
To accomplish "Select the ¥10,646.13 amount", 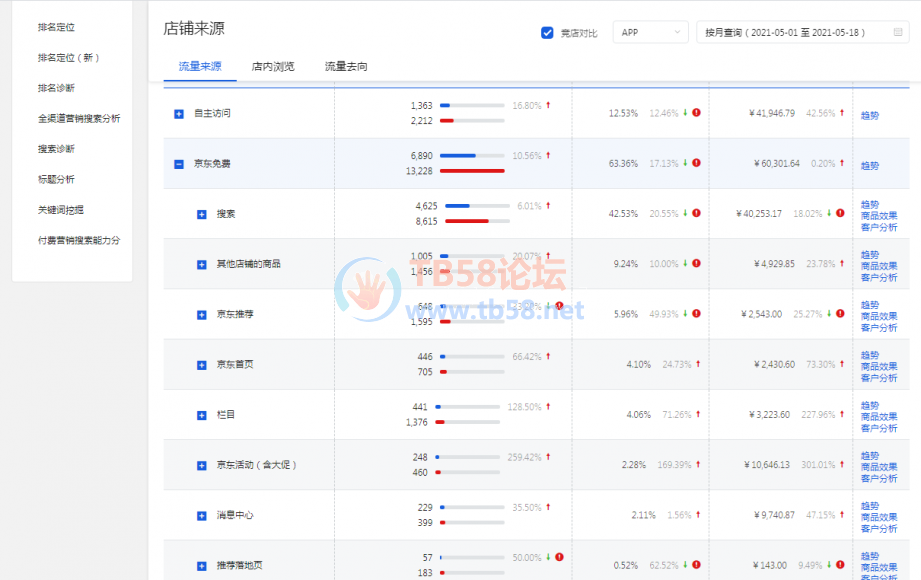I will pyautogui.click(x=767, y=465).
